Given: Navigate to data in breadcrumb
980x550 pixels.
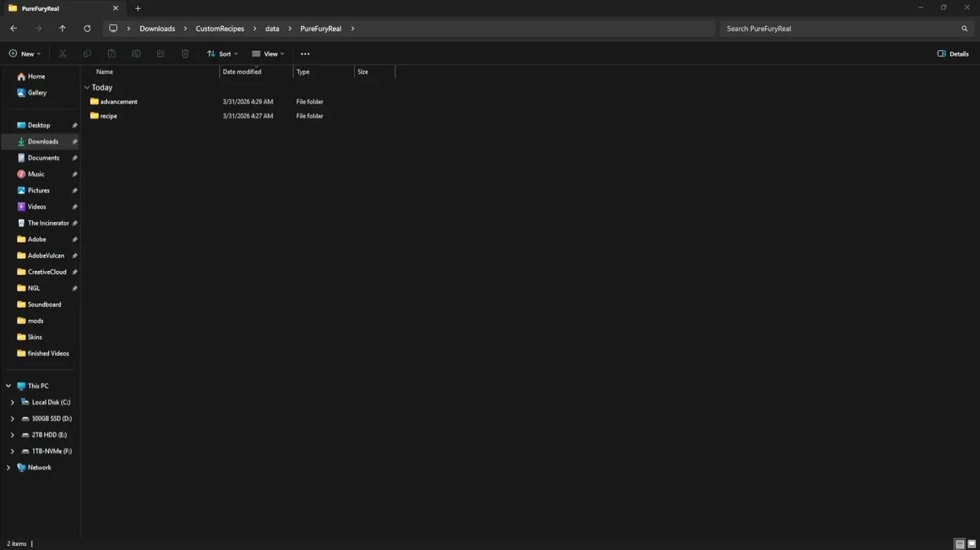Looking at the screenshot, I should 272,28.
